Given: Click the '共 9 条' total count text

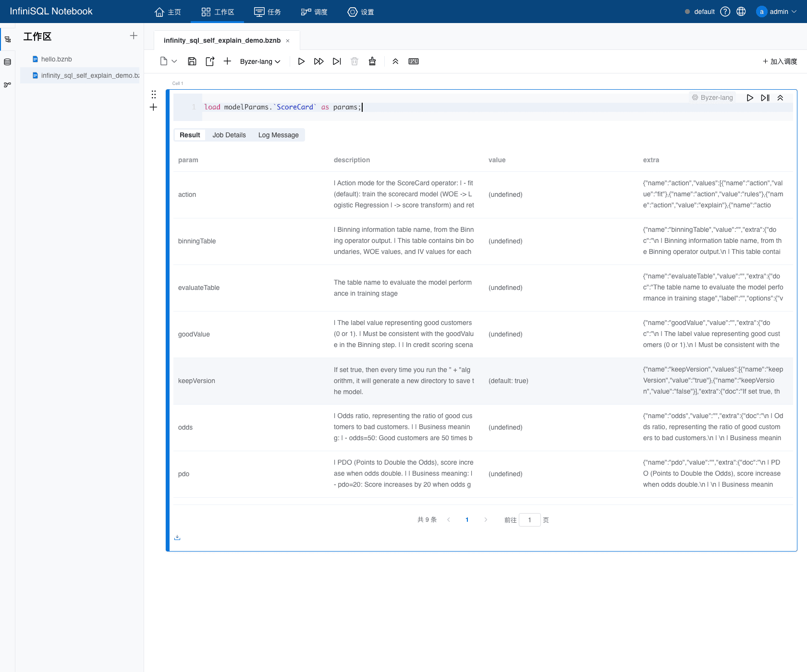Looking at the screenshot, I should click(427, 520).
